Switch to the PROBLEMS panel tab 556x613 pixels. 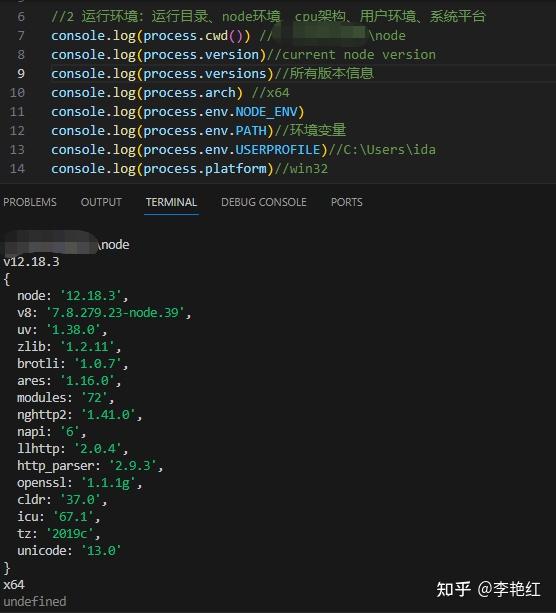[x=30, y=202]
